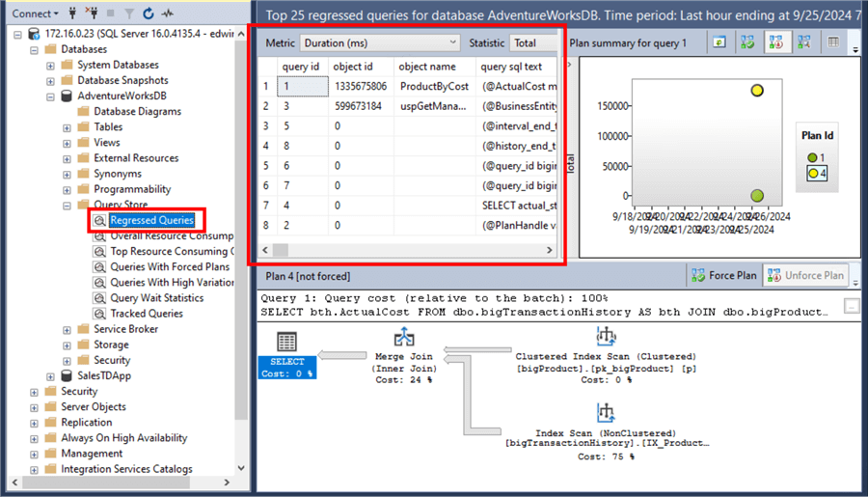Image resolution: width=868 pixels, height=497 pixels.
Task: Click the highlighted unforce plan toolbar icon
Action: point(776,42)
